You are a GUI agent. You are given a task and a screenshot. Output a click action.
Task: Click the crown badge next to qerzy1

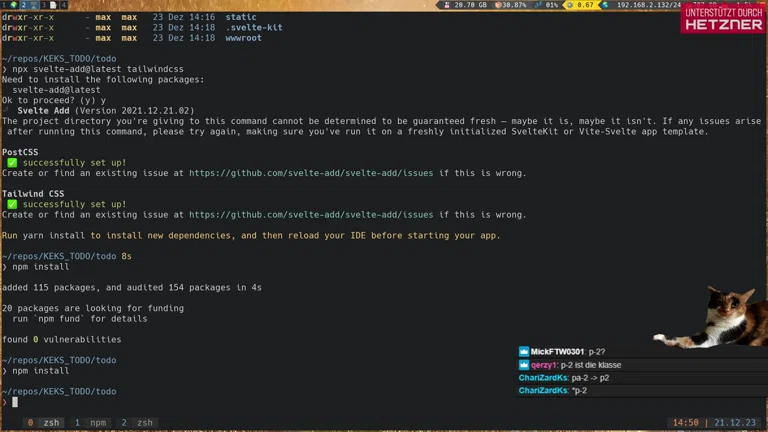(x=524, y=365)
